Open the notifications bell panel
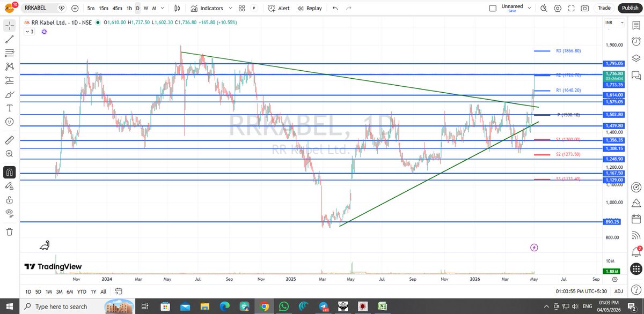The width and height of the screenshot is (644, 314). [636, 251]
